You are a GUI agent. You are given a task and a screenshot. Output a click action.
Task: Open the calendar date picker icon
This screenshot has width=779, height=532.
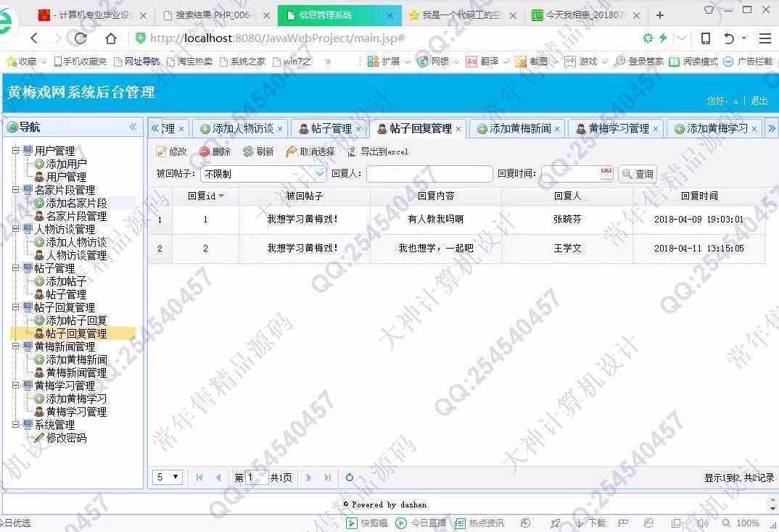tap(606, 174)
